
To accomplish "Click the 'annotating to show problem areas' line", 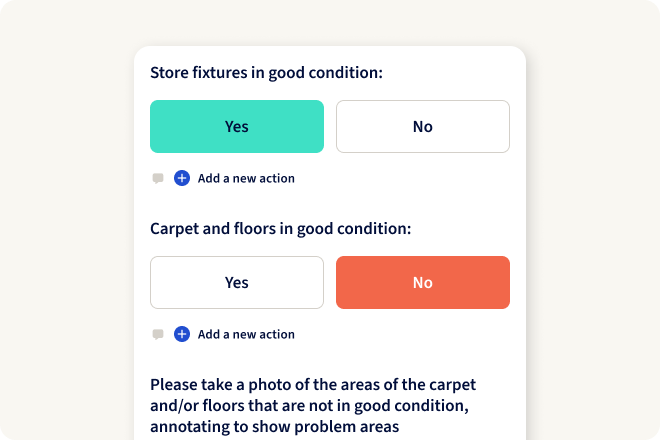I will coord(275,427).
